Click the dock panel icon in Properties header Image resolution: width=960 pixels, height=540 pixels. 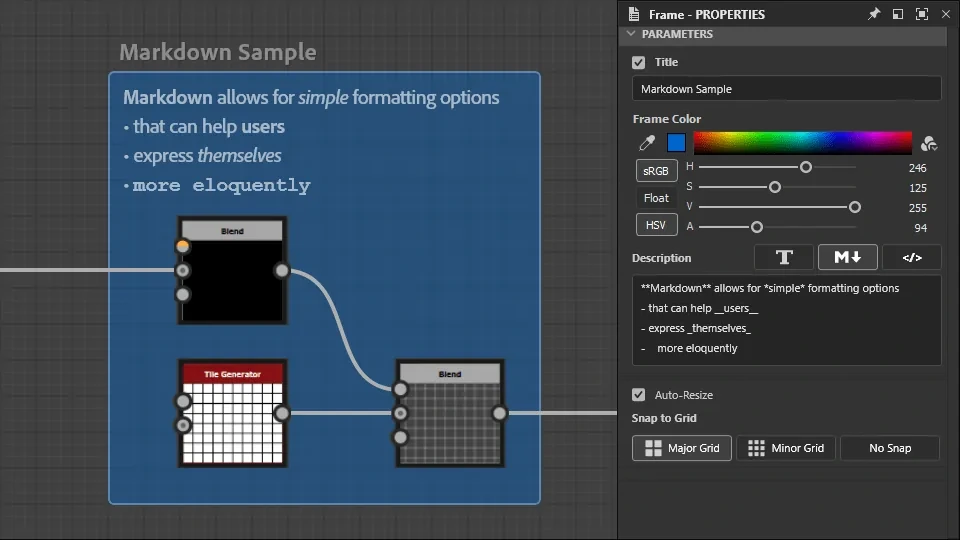point(898,14)
